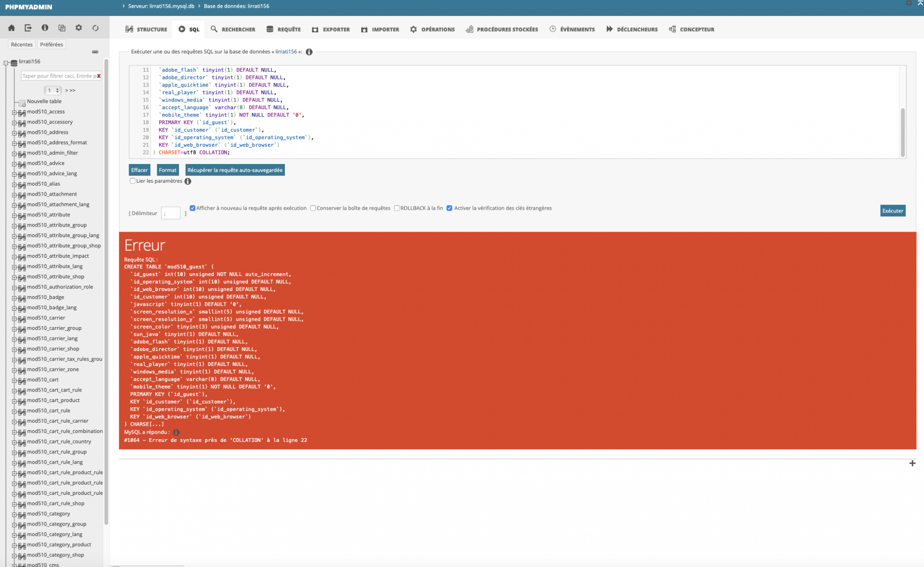Open the page number dropdown in navigation tree
The height and width of the screenshot is (567, 924).
point(52,90)
